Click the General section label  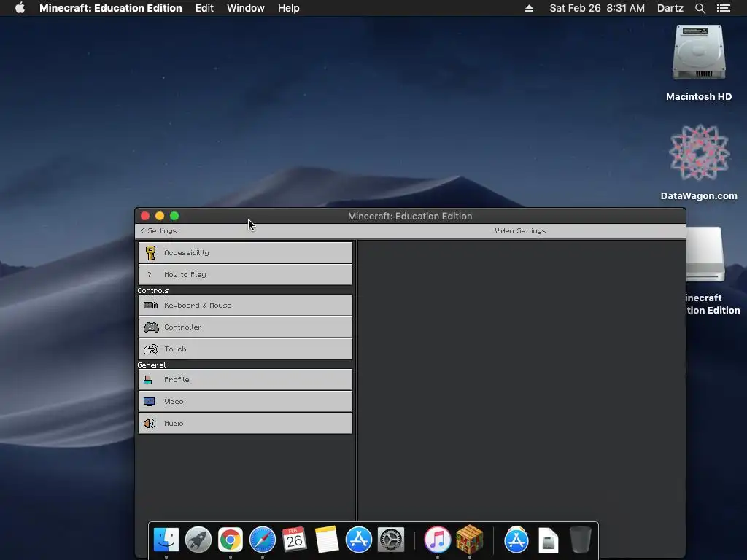tap(152, 365)
